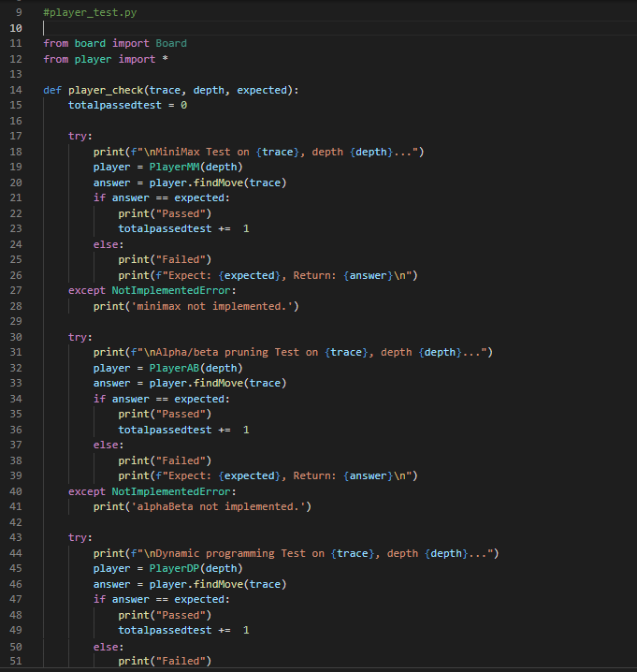The height and width of the screenshot is (672, 637).
Task: Click the 'from player import *' line
Action: tap(106, 59)
